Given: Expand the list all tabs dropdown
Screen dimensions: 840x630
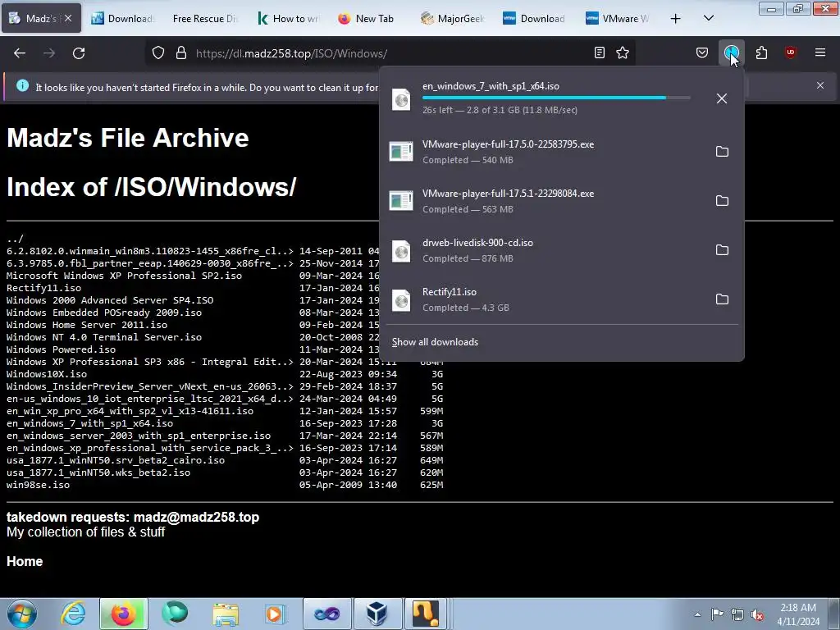Looking at the screenshot, I should (708, 19).
